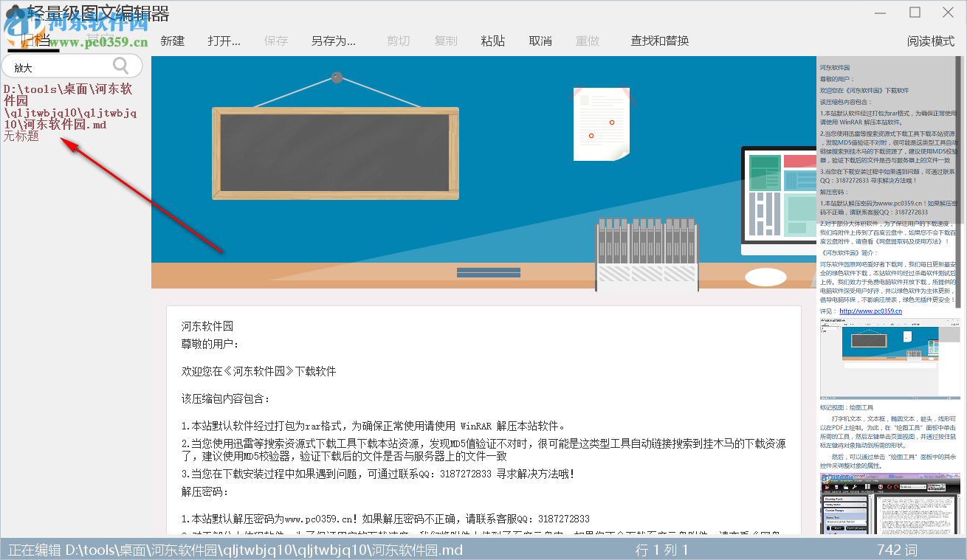Open a file using 打开...

223,41
